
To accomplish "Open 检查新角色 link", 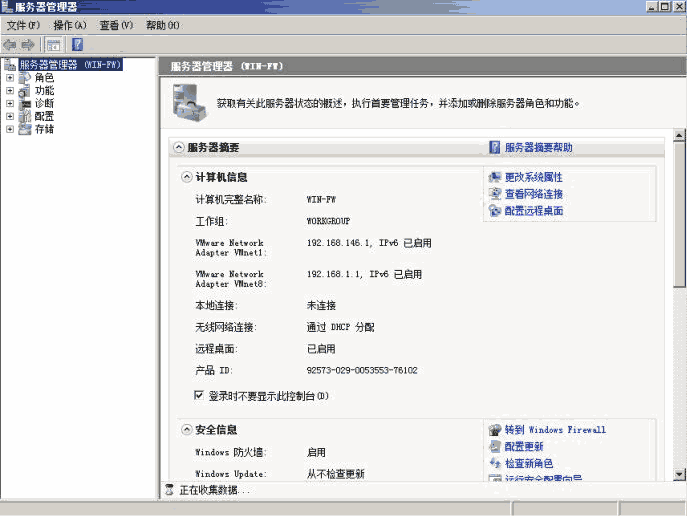I will (x=529, y=463).
